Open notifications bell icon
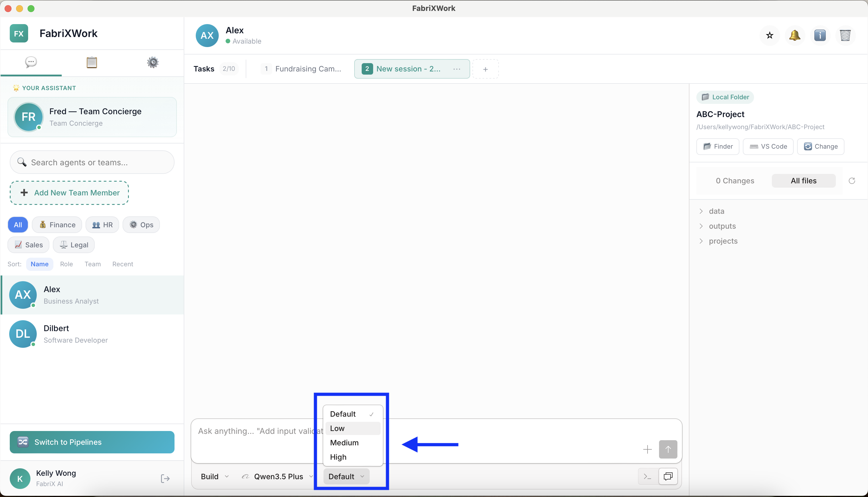Viewport: 868px width, 497px height. 795,35
